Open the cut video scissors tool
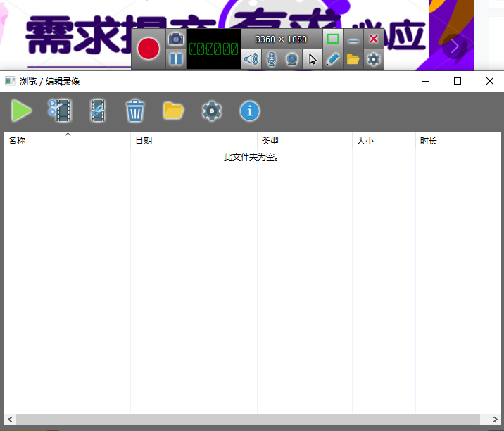Image resolution: width=504 pixels, height=431 pixels. click(x=60, y=111)
